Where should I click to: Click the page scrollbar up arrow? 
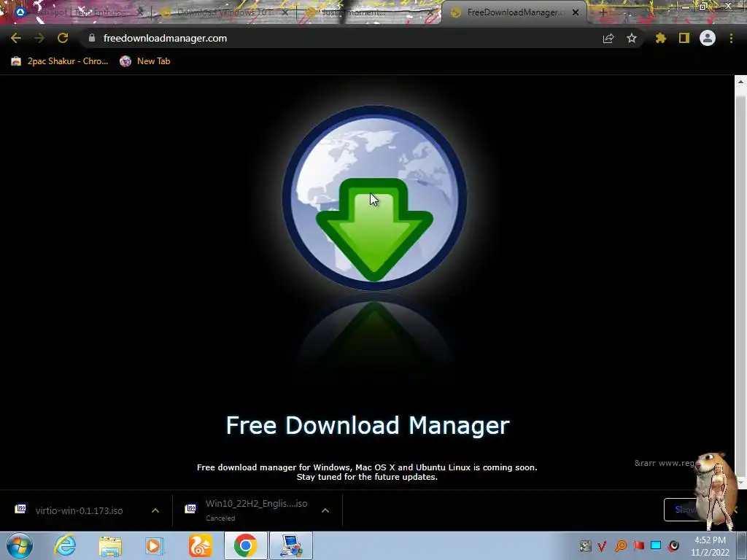(740, 82)
